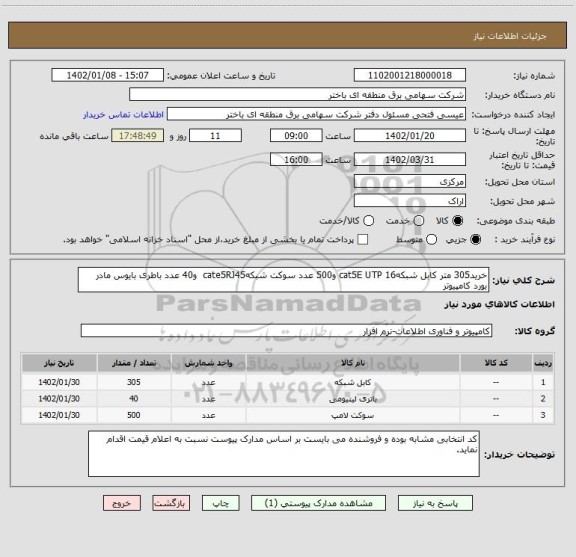Click the جزئیات اطلاعات نیاز header title
The width and height of the screenshot is (576, 557).
coord(510,36)
